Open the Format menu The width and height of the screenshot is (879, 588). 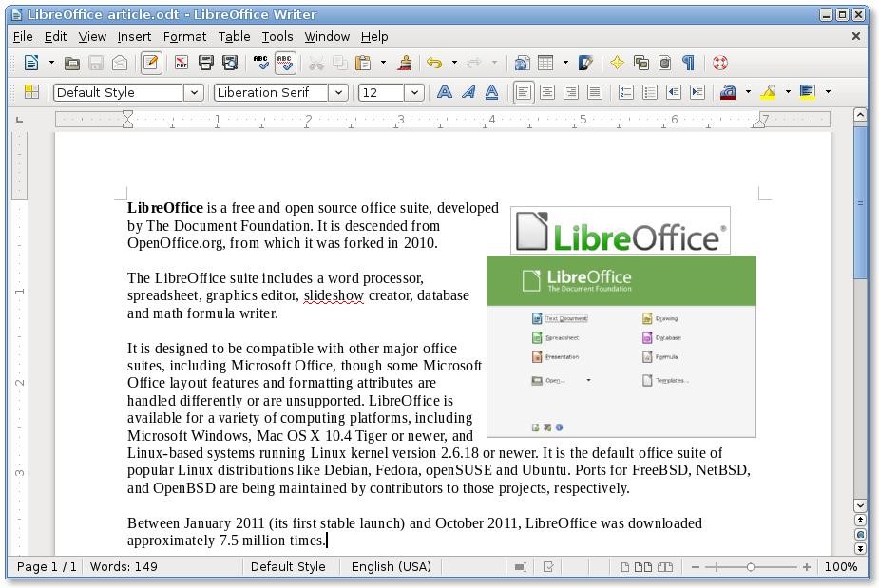pyautogui.click(x=184, y=36)
